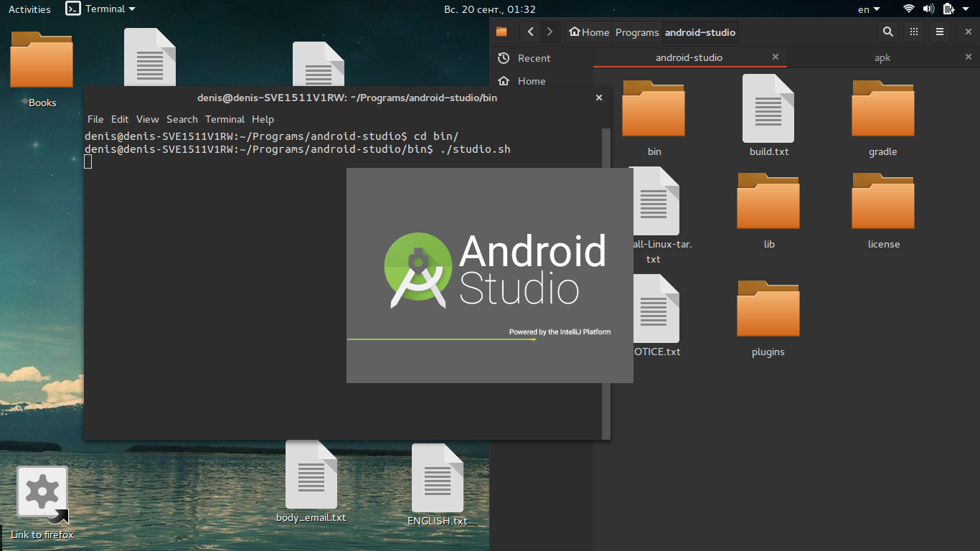The width and height of the screenshot is (980, 551).
Task: Click the battery status icon
Action: (x=948, y=9)
